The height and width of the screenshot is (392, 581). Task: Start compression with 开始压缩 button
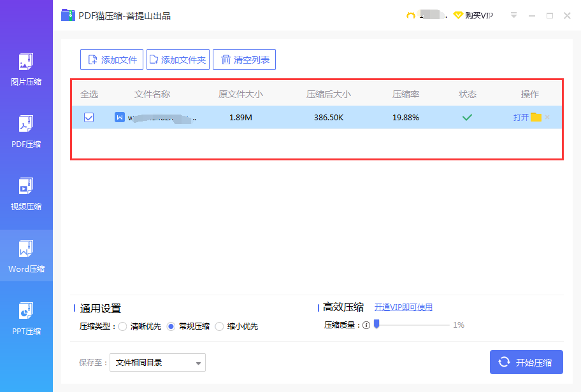coord(526,362)
